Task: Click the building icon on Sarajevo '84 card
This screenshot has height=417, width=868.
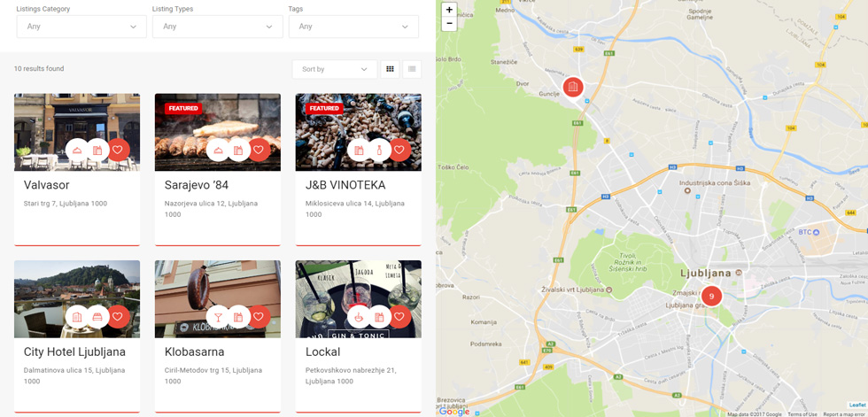Action: pyautogui.click(x=238, y=150)
